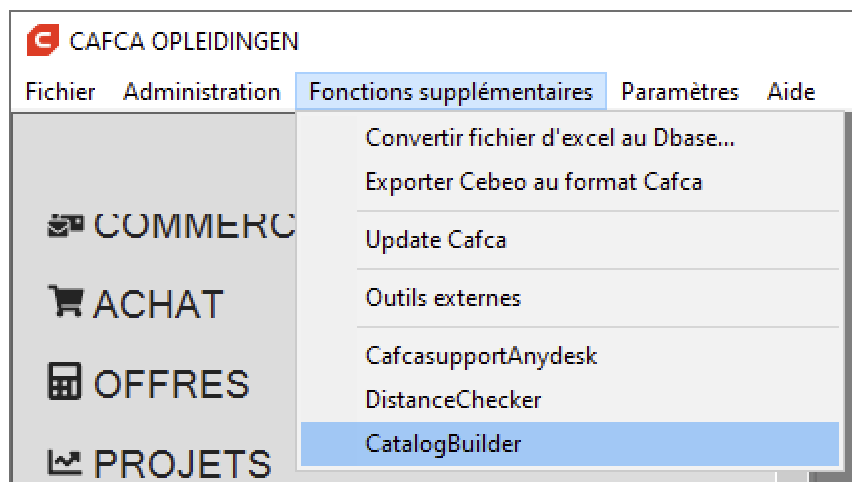The image size is (852, 482).
Task: Launch CafcasupportAnydesk from the menu
Action: (570, 356)
